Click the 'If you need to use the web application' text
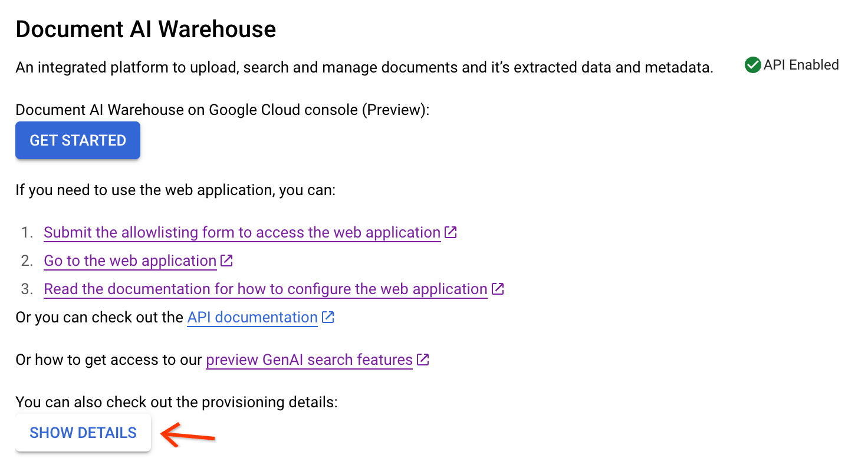 175,190
